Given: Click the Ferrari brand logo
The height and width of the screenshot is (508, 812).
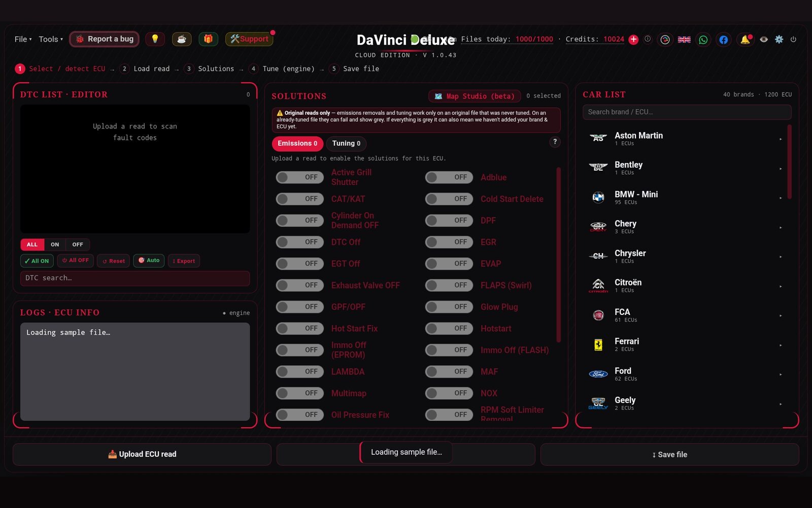Looking at the screenshot, I should (x=598, y=344).
